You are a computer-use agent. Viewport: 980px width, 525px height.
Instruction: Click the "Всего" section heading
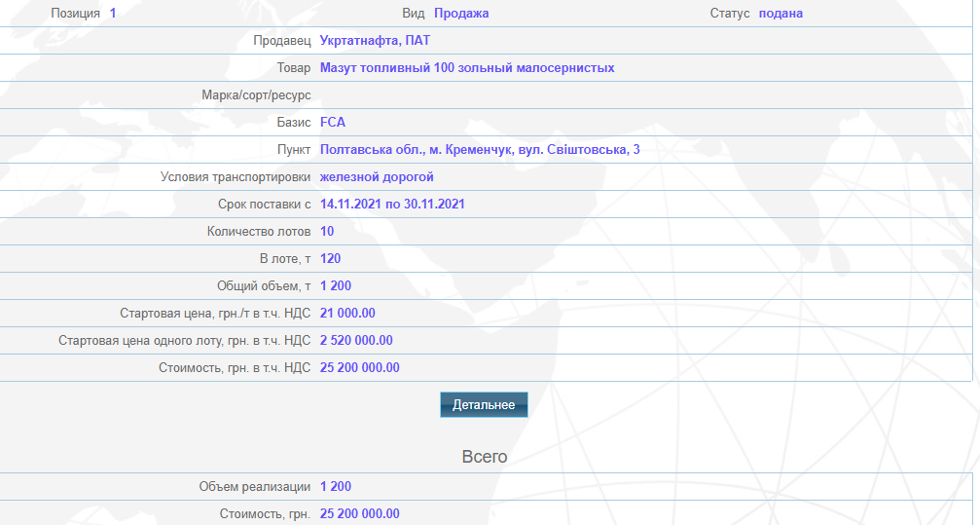tap(485, 456)
